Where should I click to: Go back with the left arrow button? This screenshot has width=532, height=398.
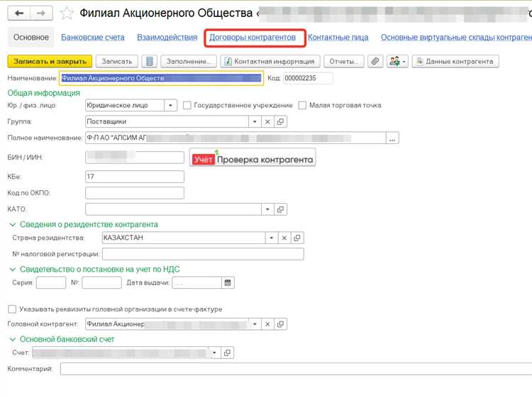click(x=19, y=13)
